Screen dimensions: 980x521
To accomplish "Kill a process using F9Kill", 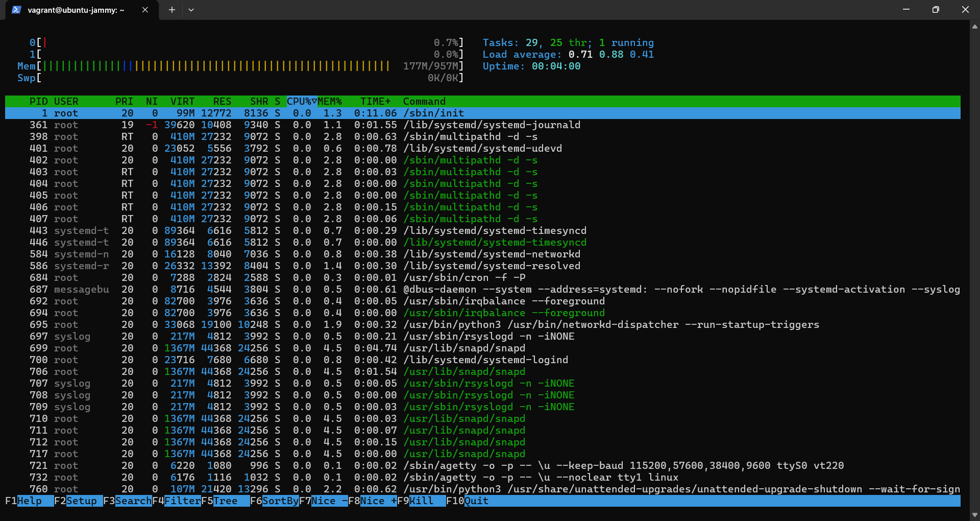I will click(419, 501).
